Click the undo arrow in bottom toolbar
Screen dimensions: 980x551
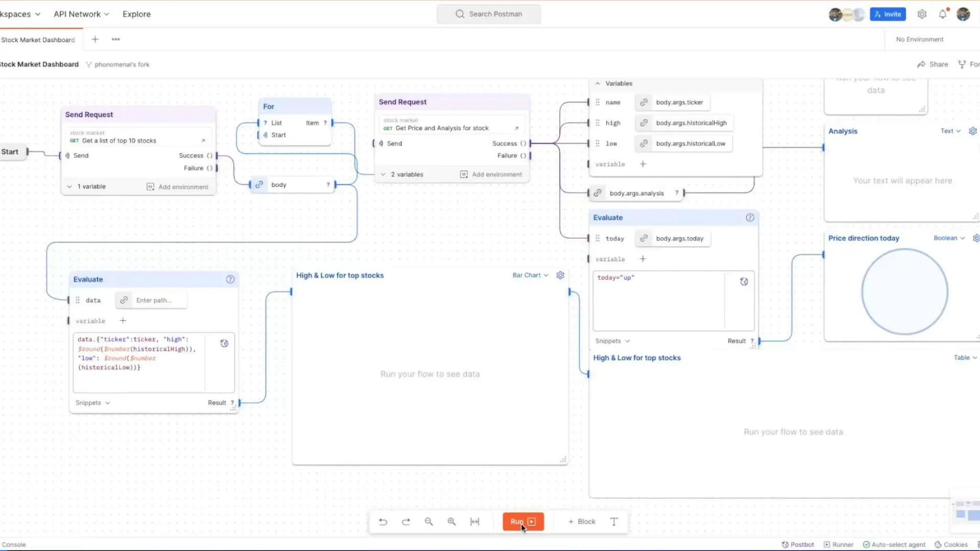pyautogui.click(x=383, y=521)
